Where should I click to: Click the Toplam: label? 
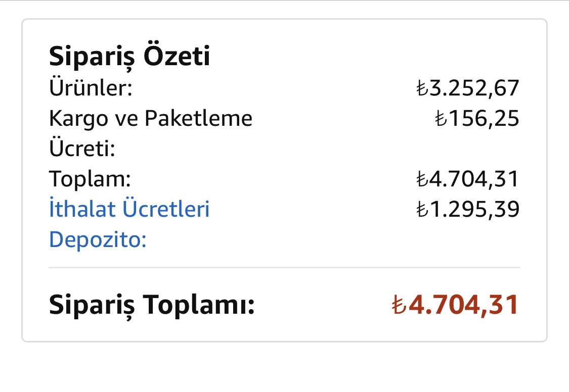[90, 179]
